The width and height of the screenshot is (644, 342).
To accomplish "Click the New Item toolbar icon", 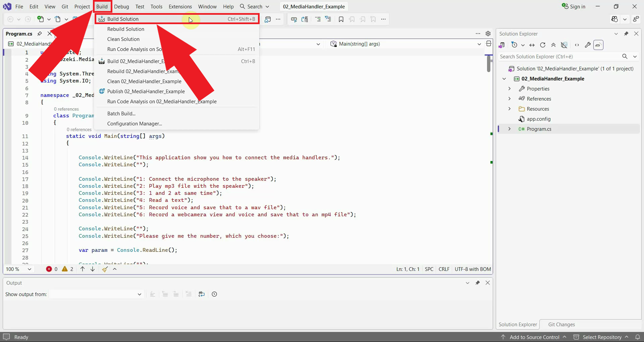I will coord(41,19).
